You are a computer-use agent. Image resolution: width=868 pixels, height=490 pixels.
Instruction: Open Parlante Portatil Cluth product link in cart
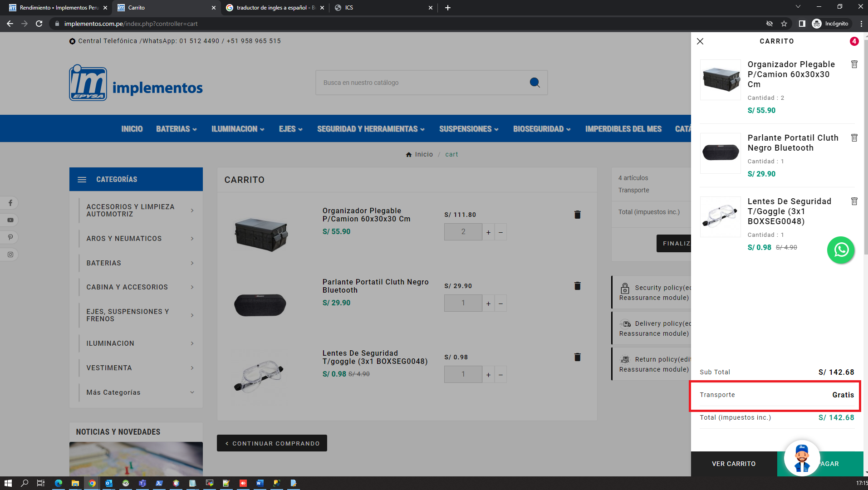pyautogui.click(x=376, y=286)
